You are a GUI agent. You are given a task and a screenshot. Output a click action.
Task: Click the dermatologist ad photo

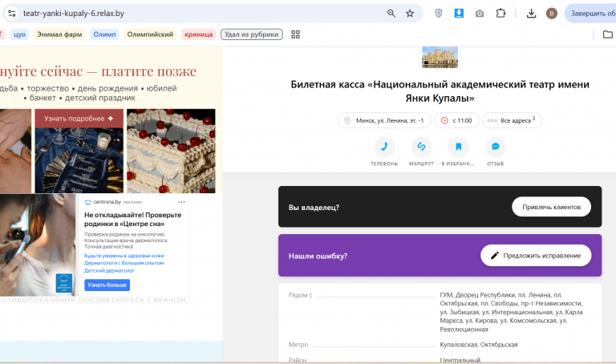click(38, 245)
